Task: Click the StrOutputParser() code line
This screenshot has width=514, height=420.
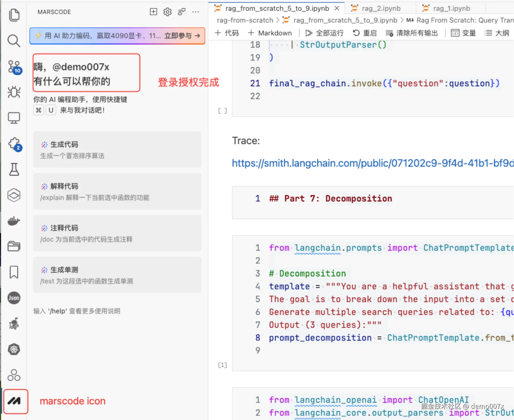Action: click(x=343, y=45)
